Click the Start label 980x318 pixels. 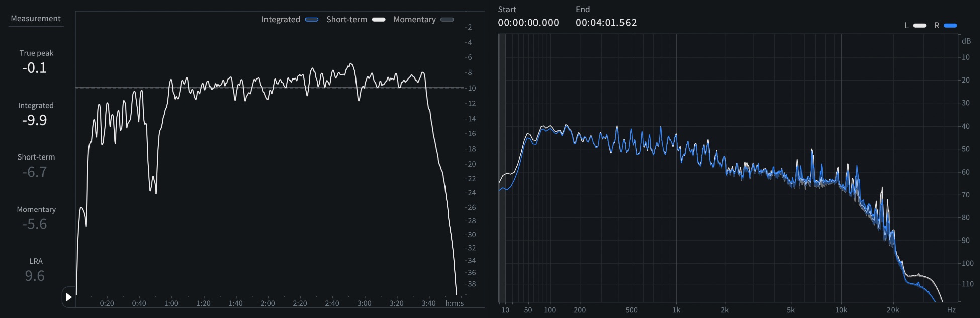click(507, 9)
